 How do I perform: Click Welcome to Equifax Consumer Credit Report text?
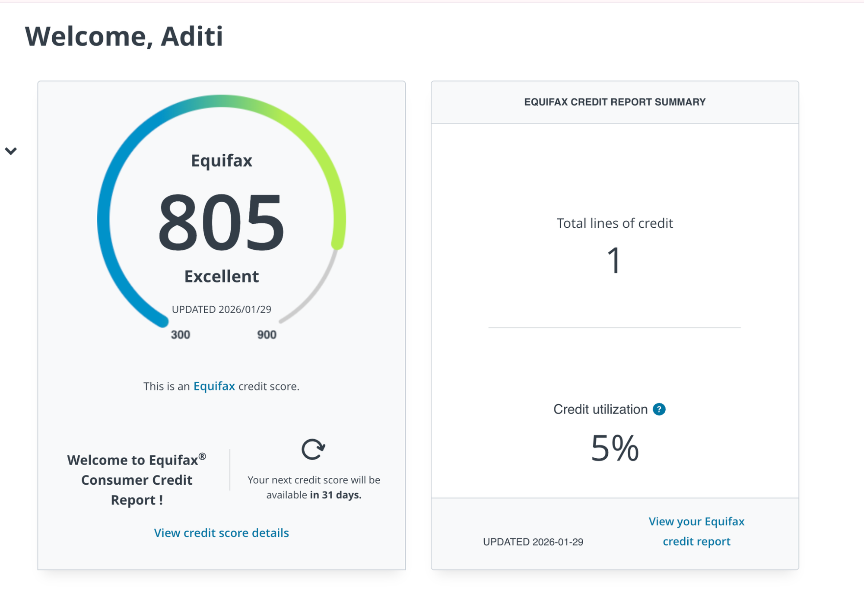137,479
